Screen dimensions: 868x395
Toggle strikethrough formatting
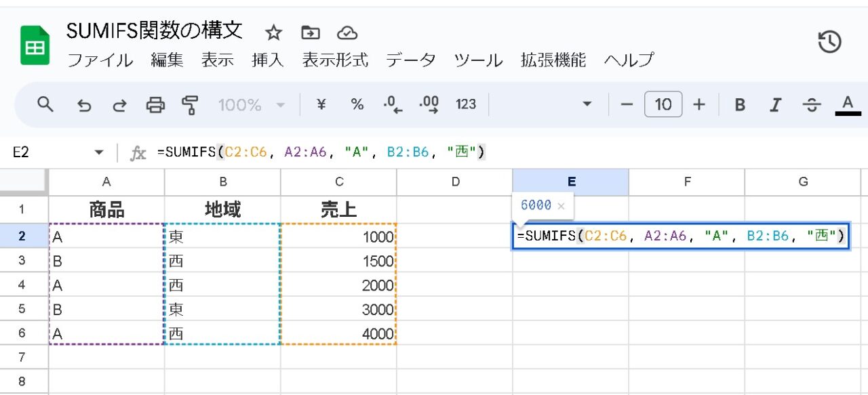[x=812, y=104]
